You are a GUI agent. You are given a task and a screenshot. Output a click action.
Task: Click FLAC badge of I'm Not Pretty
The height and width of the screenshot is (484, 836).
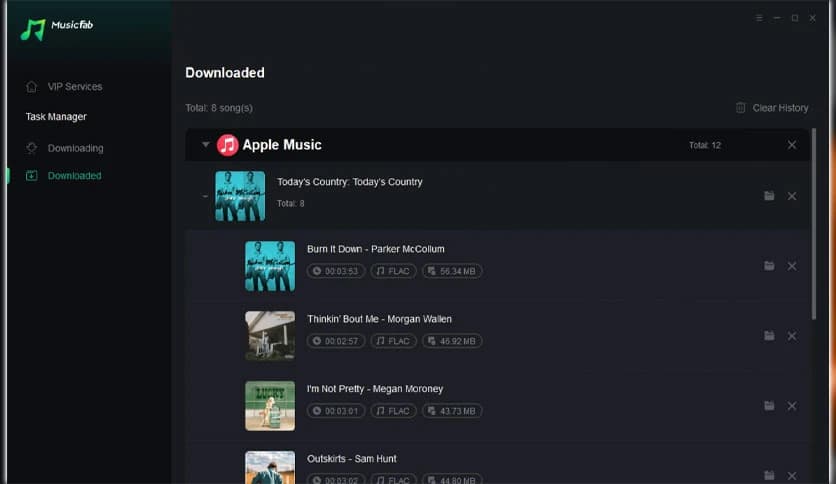[393, 411]
